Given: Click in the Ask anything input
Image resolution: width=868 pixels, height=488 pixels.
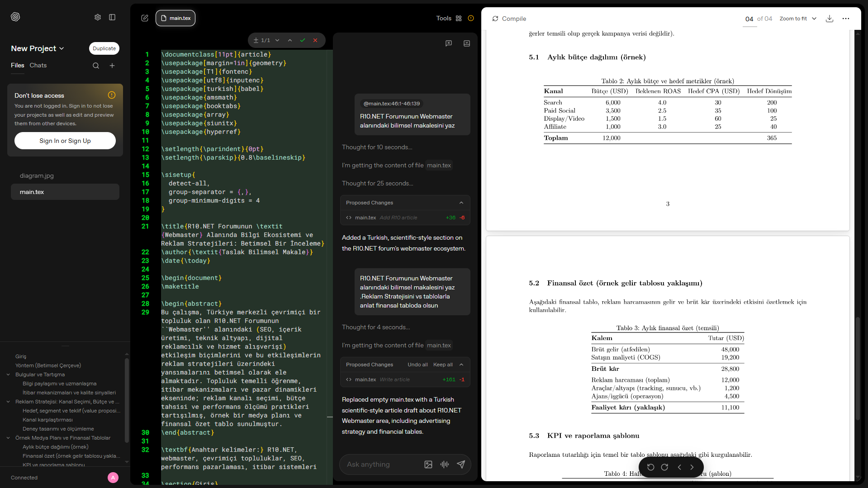Looking at the screenshot, I should [382, 464].
